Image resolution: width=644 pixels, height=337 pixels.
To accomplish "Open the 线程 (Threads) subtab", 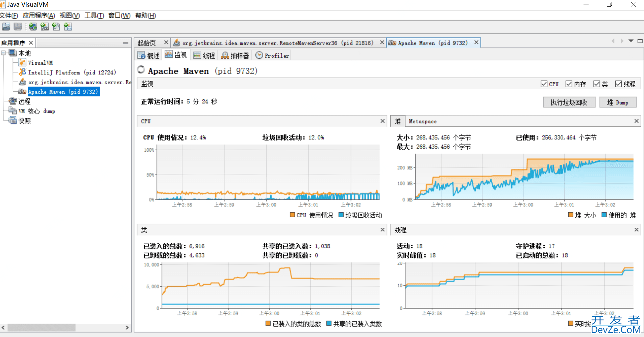I will pyautogui.click(x=204, y=56).
